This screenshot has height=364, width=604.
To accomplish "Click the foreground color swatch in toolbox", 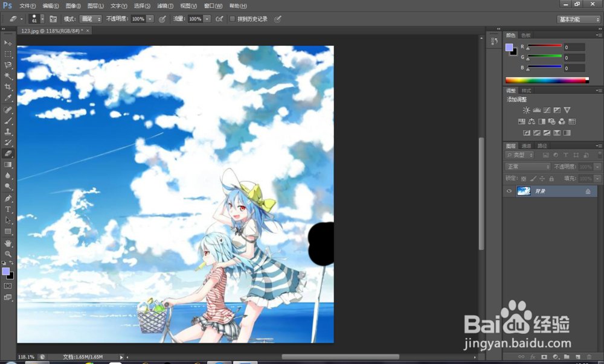I will [x=6, y=272].
